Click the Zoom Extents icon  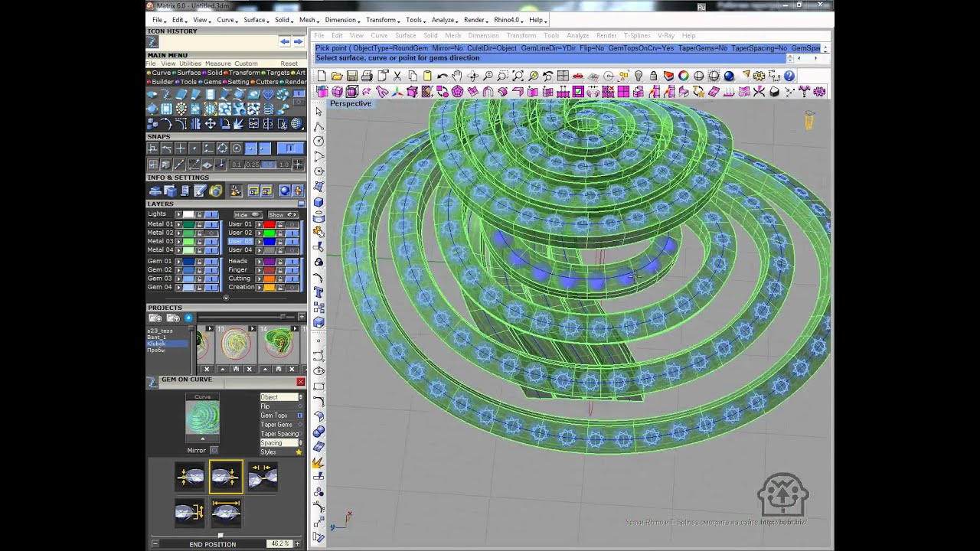[x=518, y=76]
